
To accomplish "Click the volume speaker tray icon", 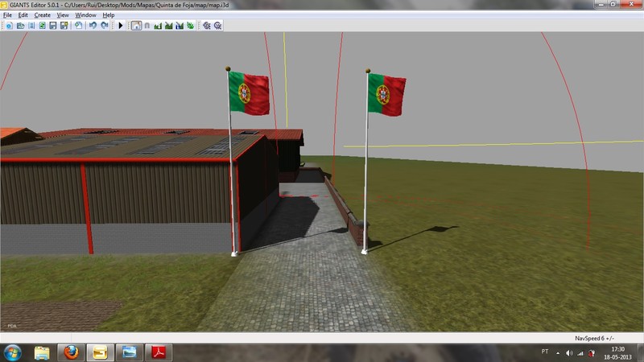I will [x=569, y=353].
